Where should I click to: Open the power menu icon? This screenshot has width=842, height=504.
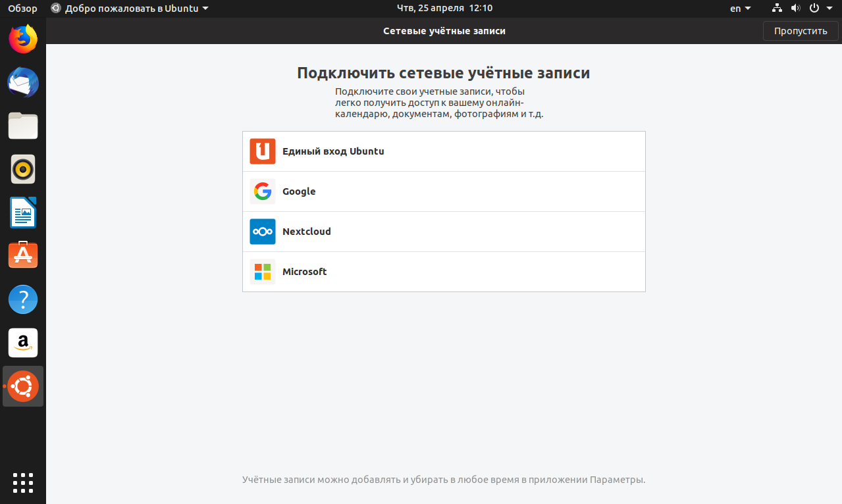pyautogui.click(x=814, y=9)
